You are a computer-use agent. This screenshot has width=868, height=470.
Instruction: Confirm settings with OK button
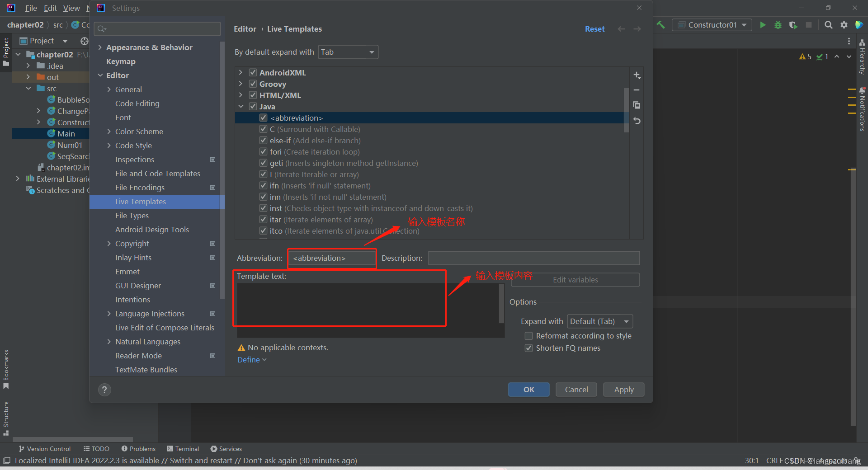pos(529,390)
